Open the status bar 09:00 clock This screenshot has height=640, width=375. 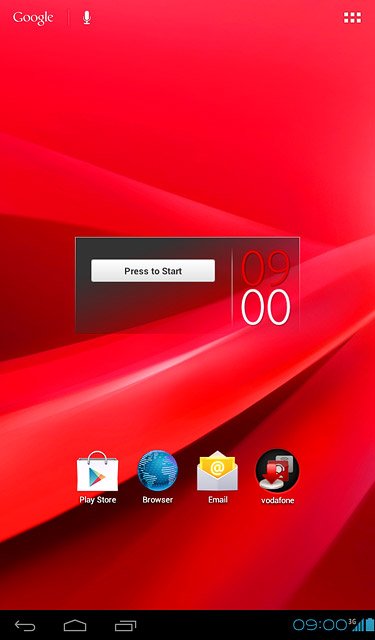[320, 625]
